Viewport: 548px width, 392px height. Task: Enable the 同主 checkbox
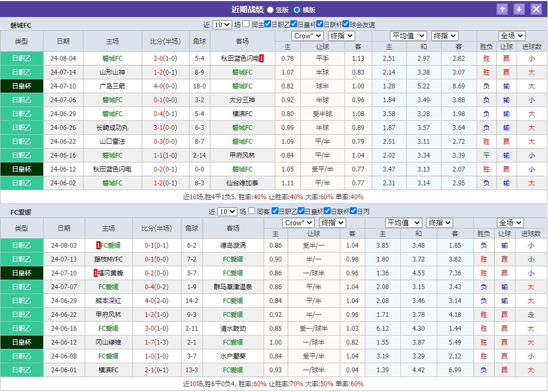coord(246,24)
